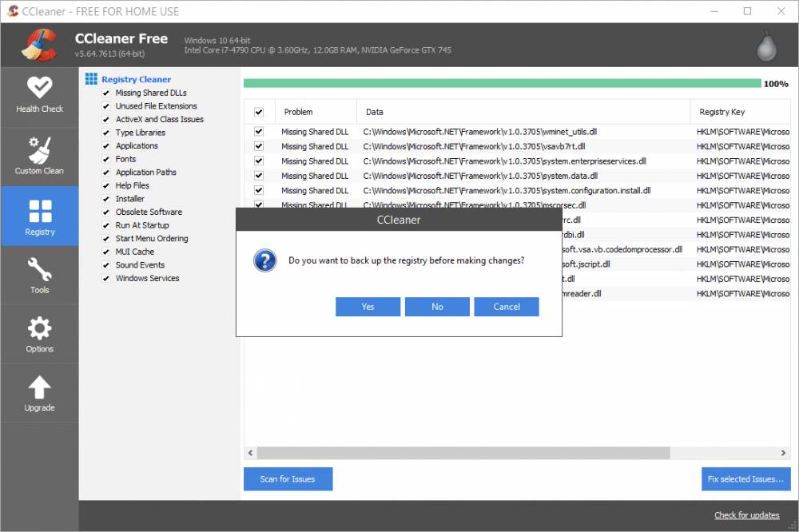Click the 100% scan progress bar
799x532 pixels.
pos(503,84)
